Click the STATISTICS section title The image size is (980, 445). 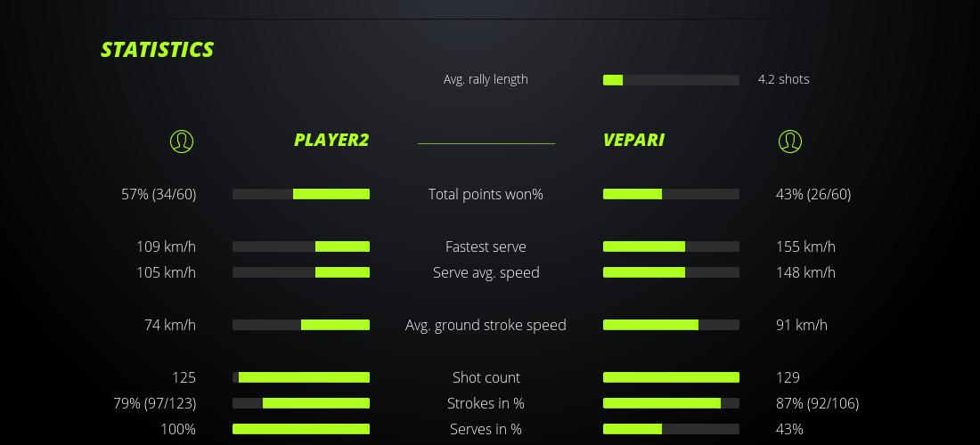158,50
